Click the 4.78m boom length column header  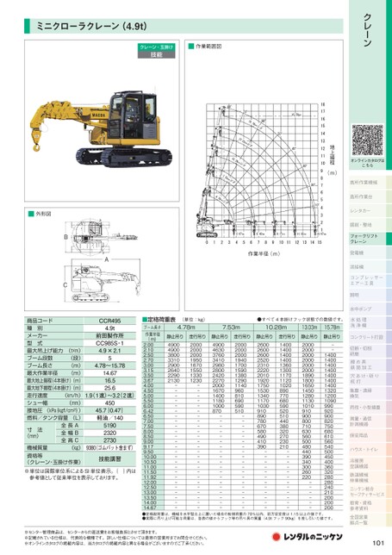click(186, 327)
